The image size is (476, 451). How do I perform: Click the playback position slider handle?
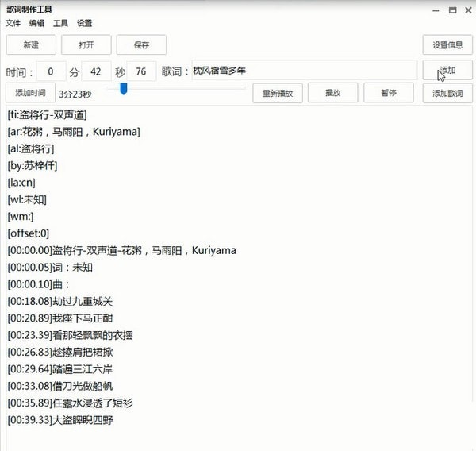(x=124, y=90)
